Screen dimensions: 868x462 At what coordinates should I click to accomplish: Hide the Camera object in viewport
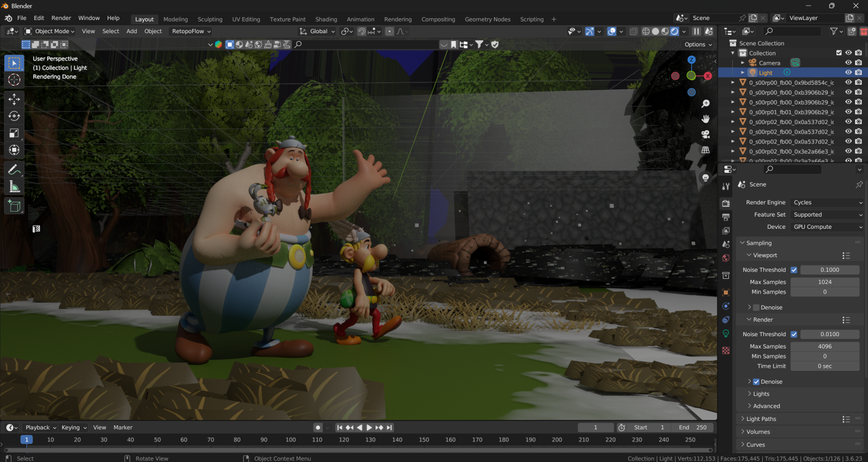point(848,63)
